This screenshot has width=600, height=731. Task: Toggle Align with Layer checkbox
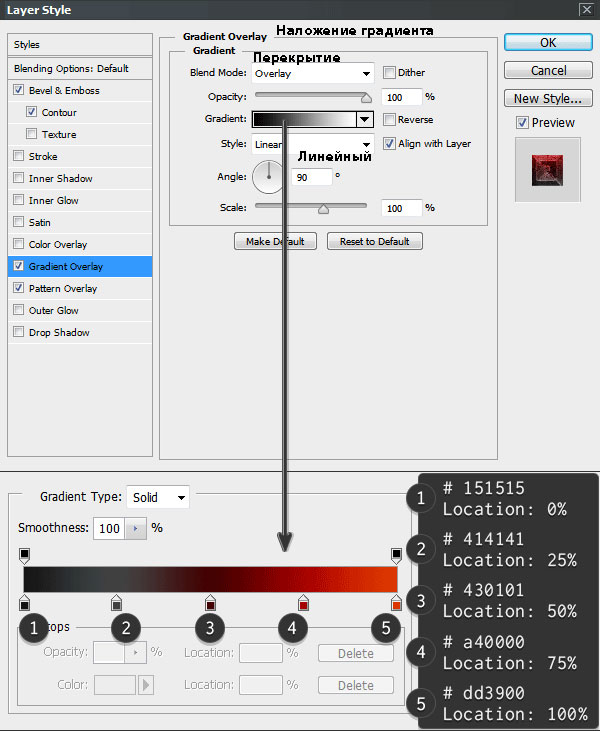point(389,143)
